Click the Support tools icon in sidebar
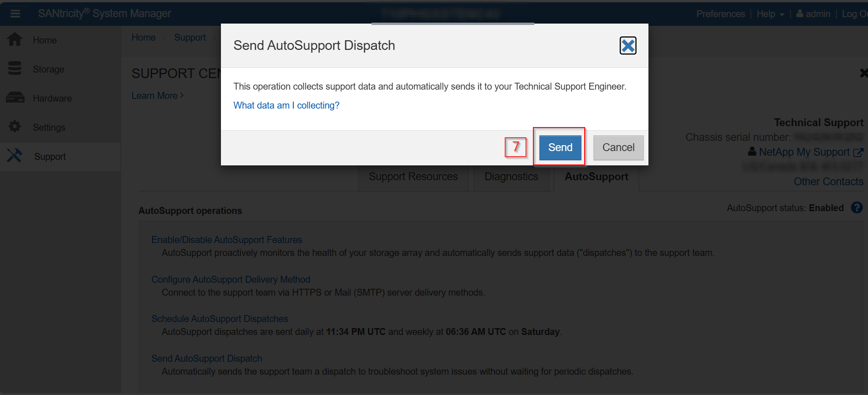868x395 pixels. 15,156
